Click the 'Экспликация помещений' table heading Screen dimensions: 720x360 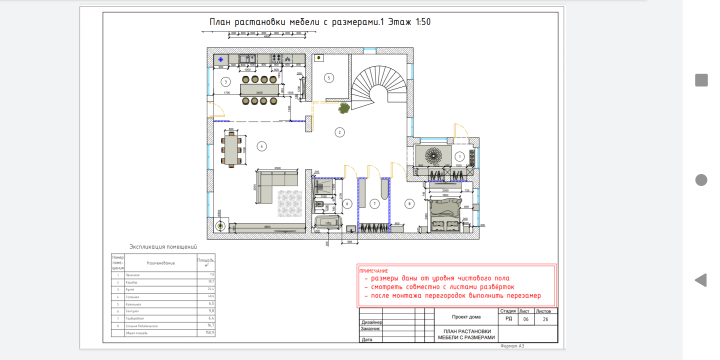(x=163, y=247)
